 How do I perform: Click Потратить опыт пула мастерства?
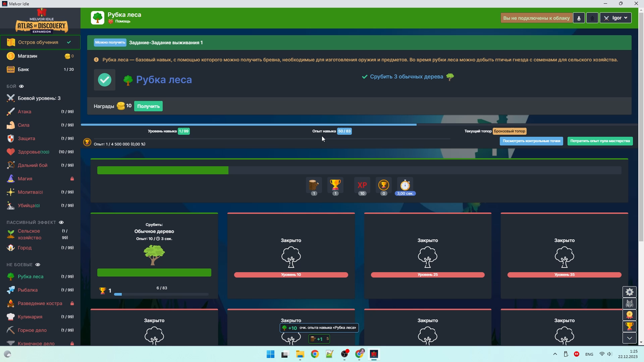tap(600, 141)
